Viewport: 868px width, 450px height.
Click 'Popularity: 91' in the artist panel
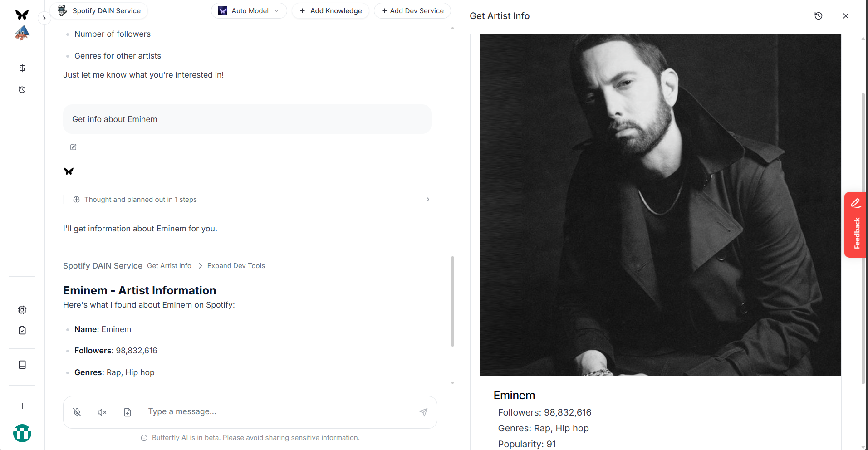[527, 444]
